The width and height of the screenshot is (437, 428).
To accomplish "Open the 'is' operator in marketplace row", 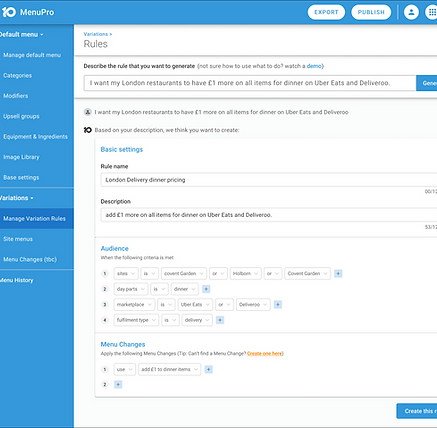I will (x=166, y=304).
